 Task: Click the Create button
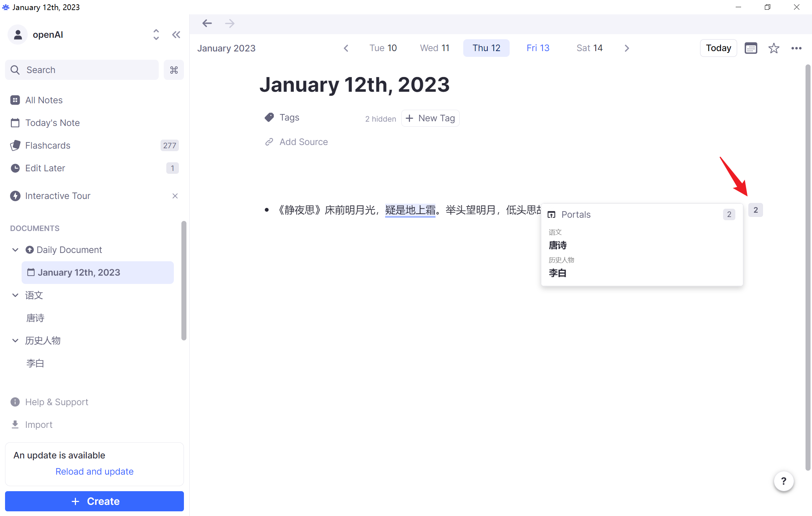point(94,501)
